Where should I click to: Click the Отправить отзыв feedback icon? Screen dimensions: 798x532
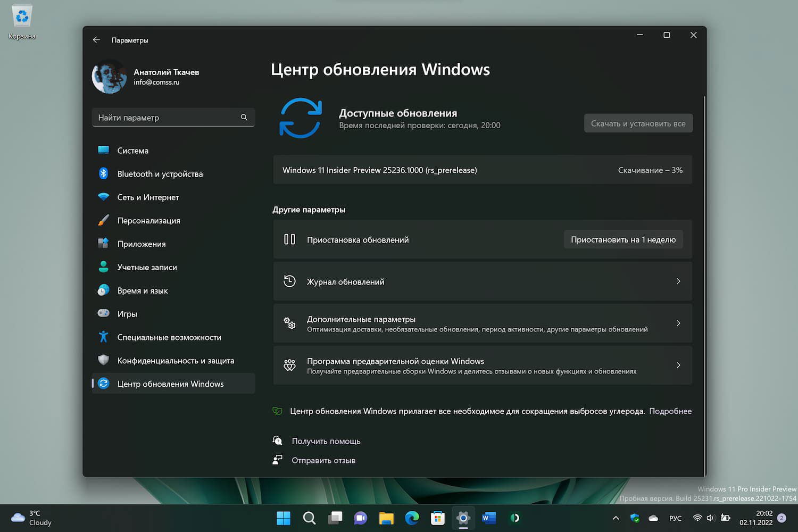click(277, 460)
